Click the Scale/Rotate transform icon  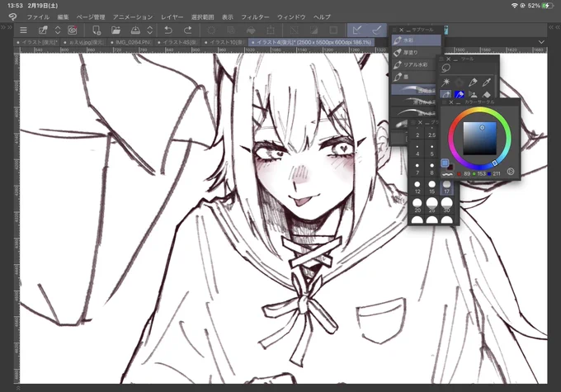tap(271, 31)
